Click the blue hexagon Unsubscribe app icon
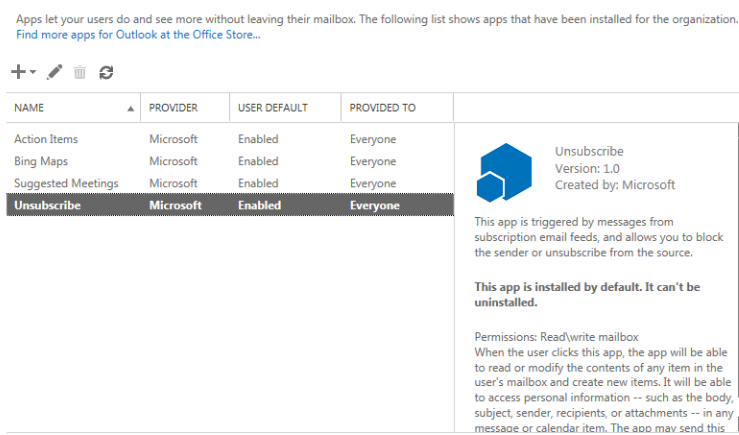The image size is (739, 435). click(504, 172)
